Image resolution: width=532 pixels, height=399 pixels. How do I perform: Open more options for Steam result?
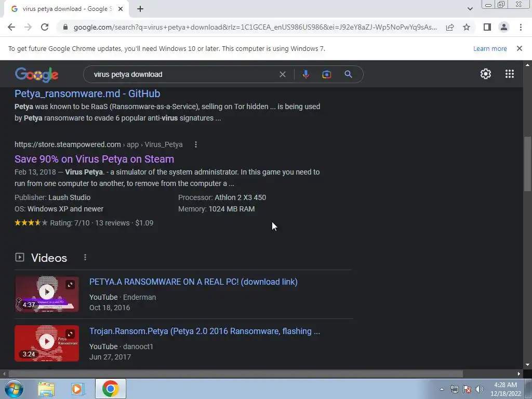(x=196, y=144)
